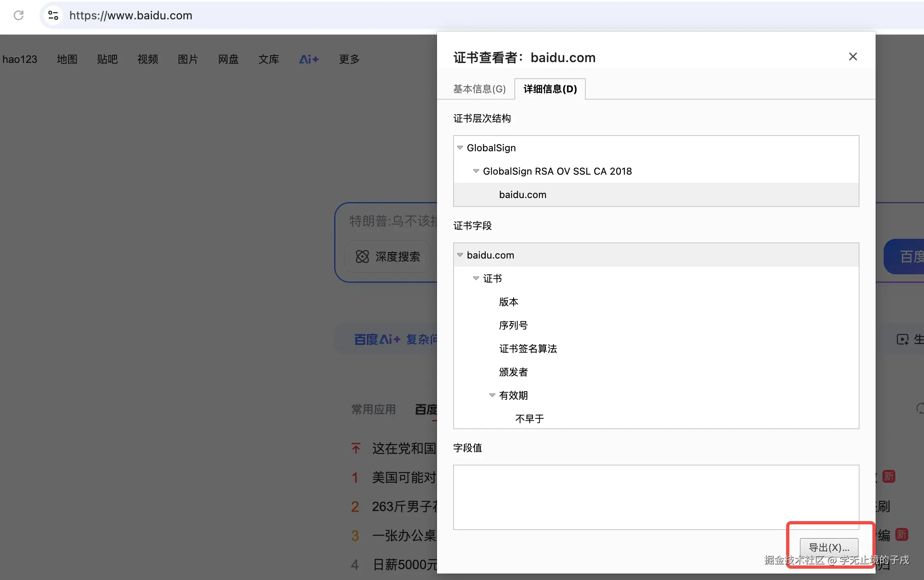Image resolution: width=924 pixels, height=580 pixels.
Task: Collapse the 证书 tree node
Action: pyautogui.click(x=476, y=278)
